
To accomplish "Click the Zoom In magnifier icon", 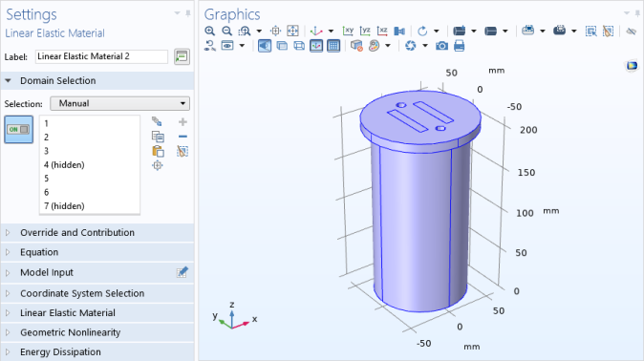I will [210, 31].
